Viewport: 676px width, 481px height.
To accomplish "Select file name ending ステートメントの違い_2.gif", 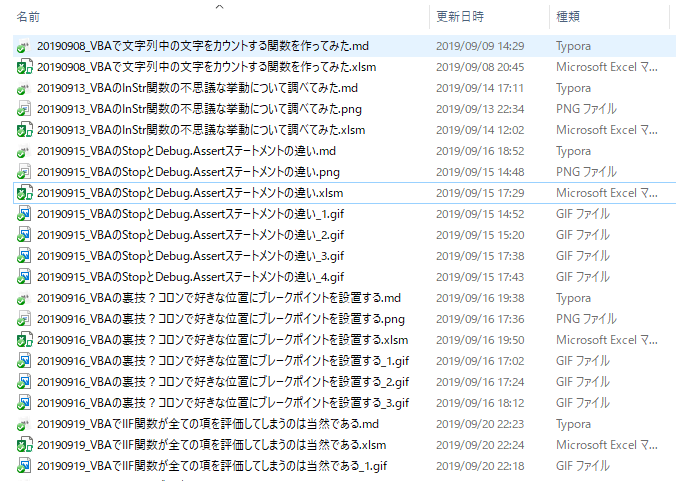I will tap(191, 235).
